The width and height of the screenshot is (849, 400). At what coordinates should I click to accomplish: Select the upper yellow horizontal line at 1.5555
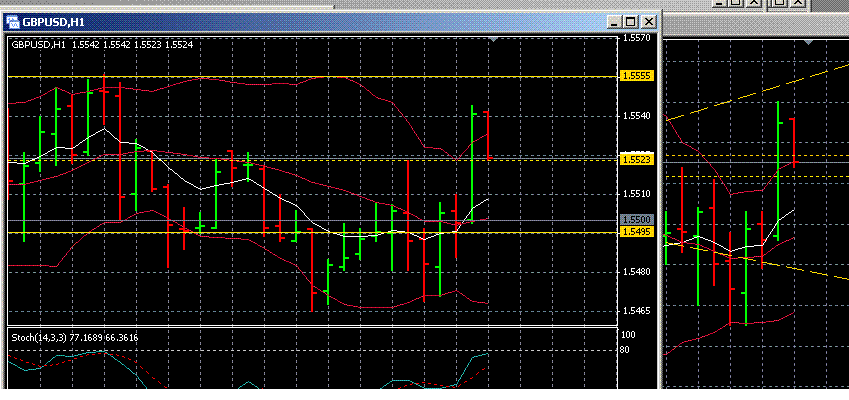click(300, 76)
